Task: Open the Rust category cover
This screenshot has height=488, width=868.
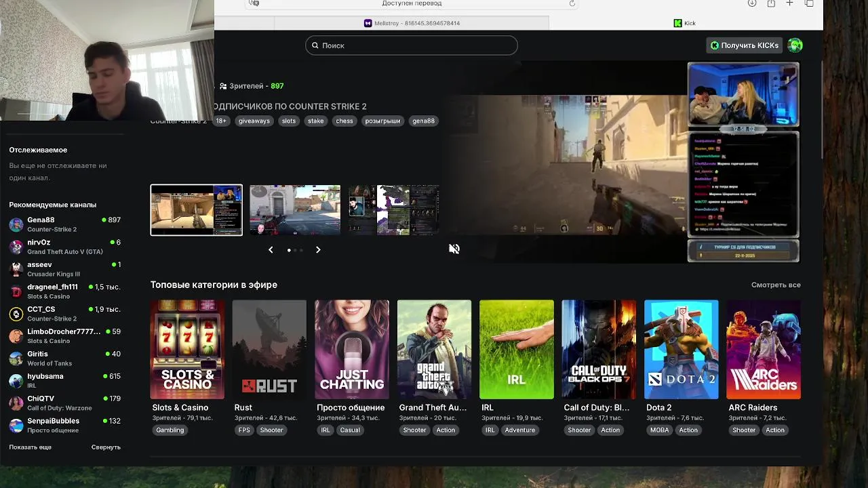Action: click(269, 350)
